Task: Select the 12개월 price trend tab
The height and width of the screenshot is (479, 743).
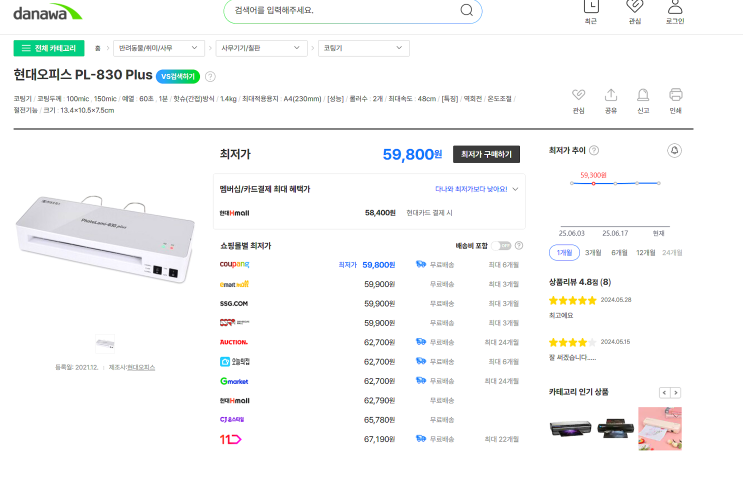Action: (x=645, y=253)
